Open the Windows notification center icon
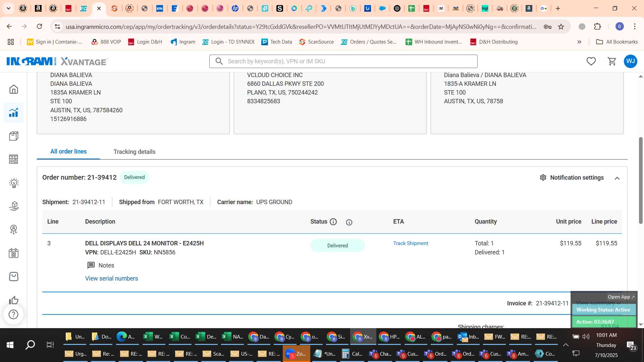The image size is (644, 362). click(632, 346)
